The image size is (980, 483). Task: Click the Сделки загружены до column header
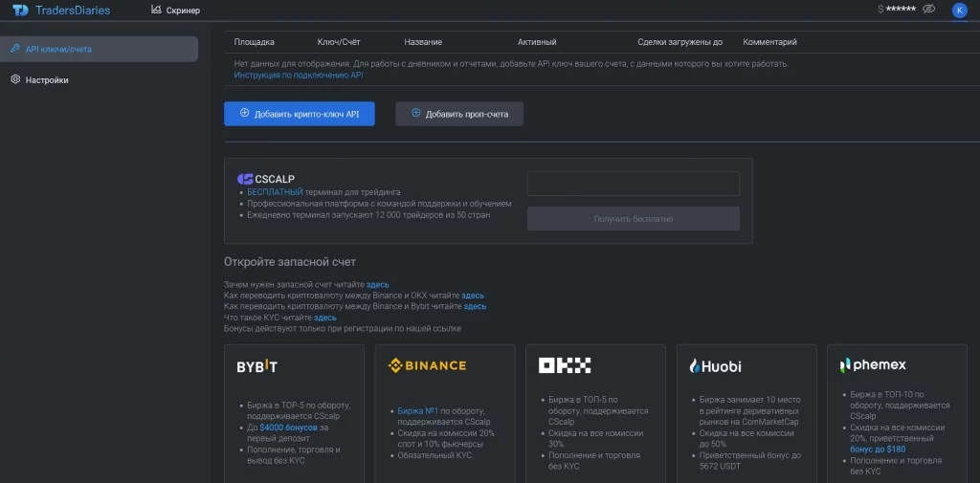tap(680, 42)
